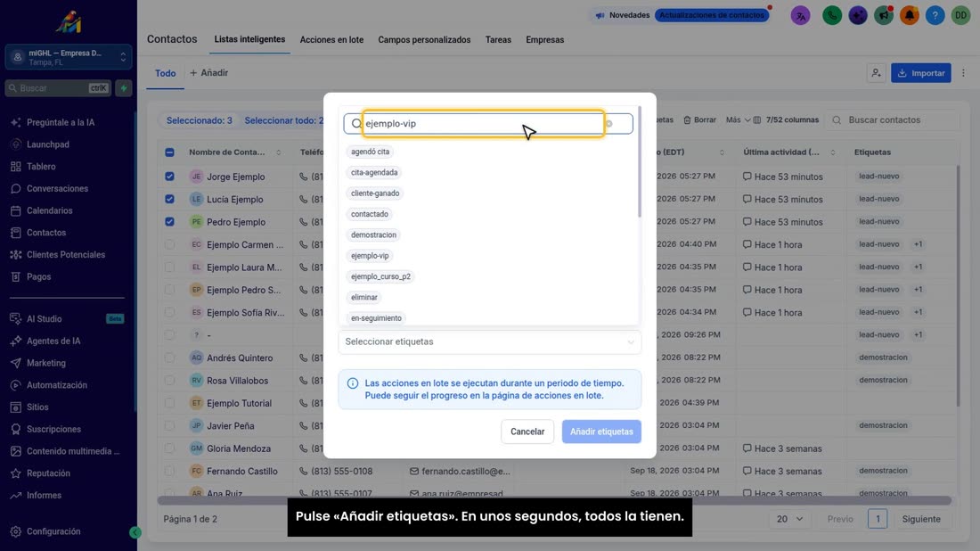The height and width of the screenshot is (551, 980).
Task: Open Calendarios in sidebar
Action: [x=49, y=210]
